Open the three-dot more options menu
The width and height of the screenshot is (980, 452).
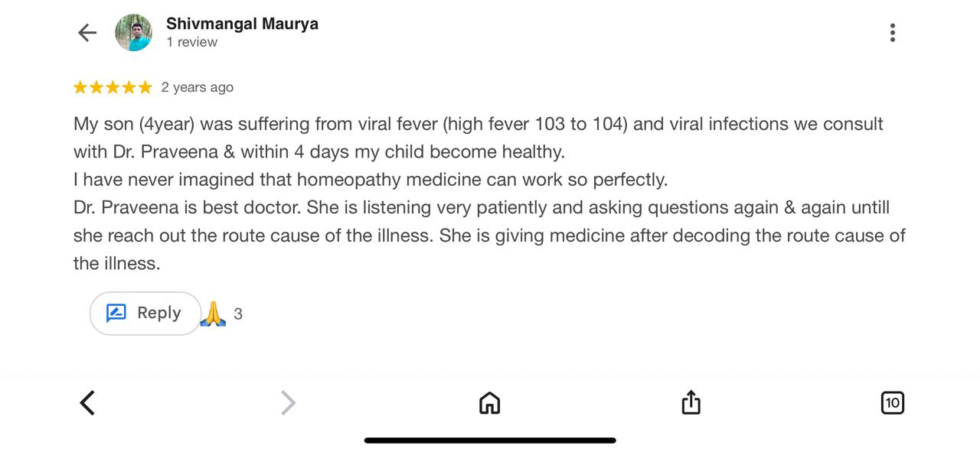[x=892, y=33]
